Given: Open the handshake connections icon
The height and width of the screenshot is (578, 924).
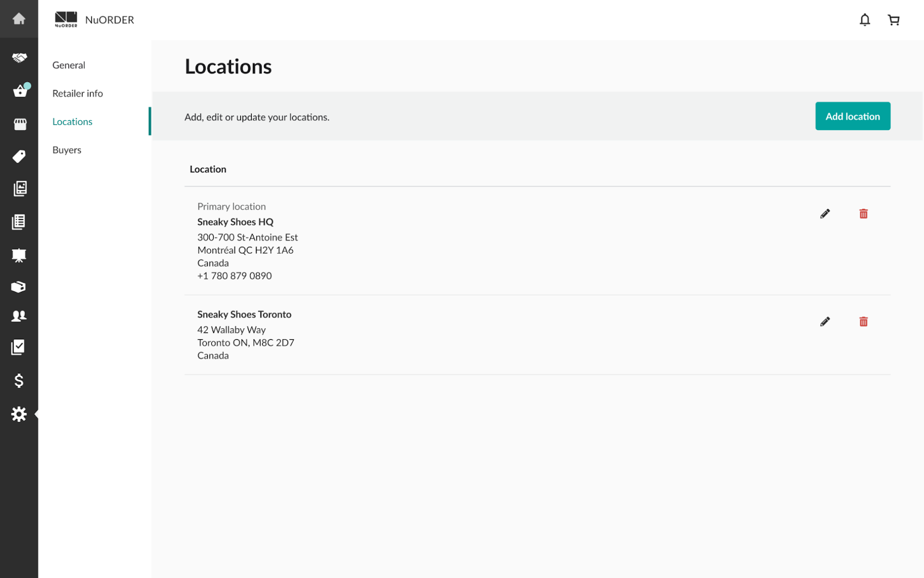Looking at the screenshot, I should (x=19, y=58).
